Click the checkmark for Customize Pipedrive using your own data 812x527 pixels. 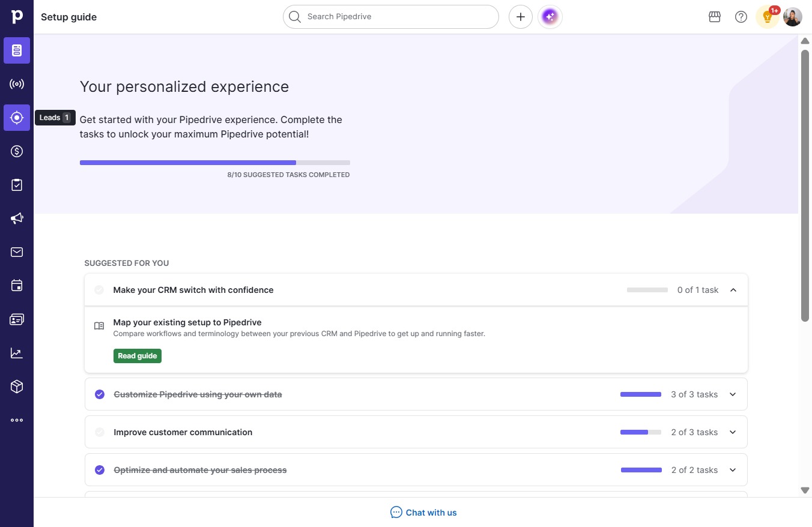100,394
